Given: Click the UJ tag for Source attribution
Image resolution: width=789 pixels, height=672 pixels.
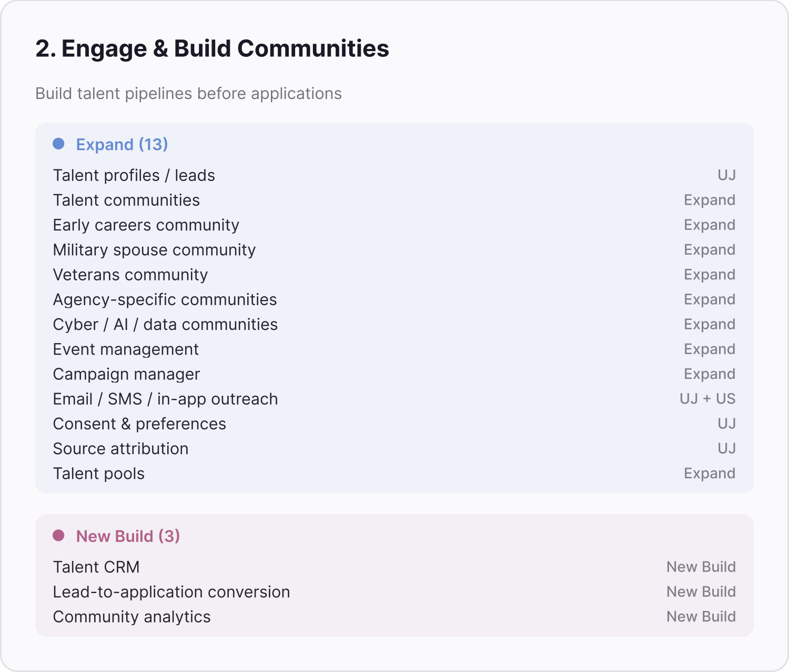Looking at the screenshot, I should coord(726,448).
